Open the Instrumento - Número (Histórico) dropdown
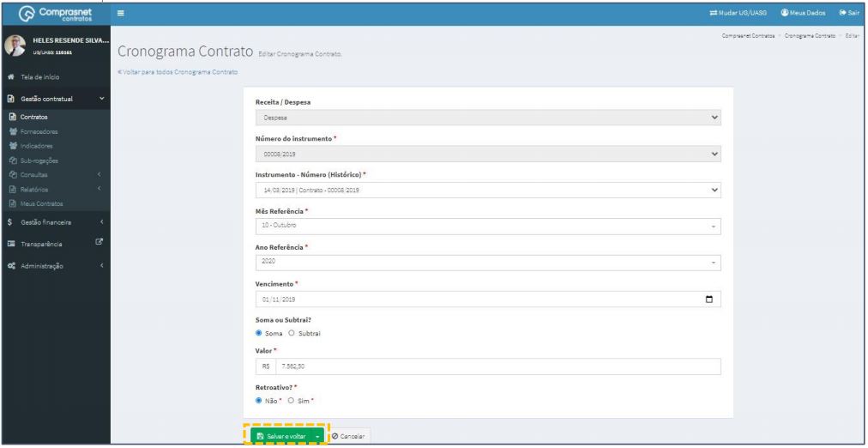The width and height of the screenshot is (868, 448). tap(488, 190)
